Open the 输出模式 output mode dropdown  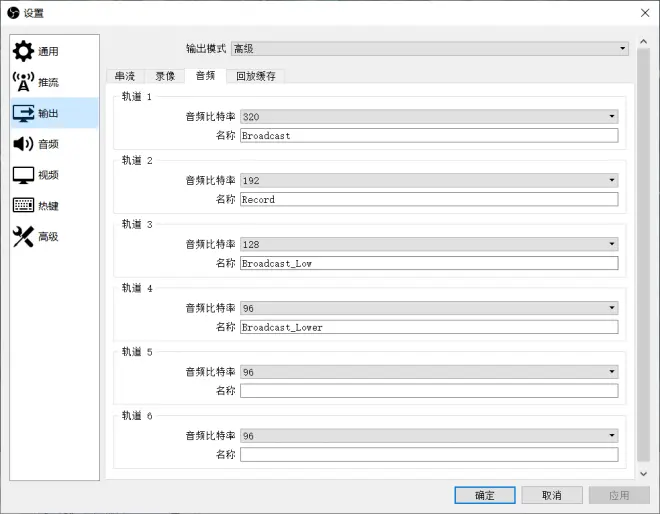click(x=430, y=49)
